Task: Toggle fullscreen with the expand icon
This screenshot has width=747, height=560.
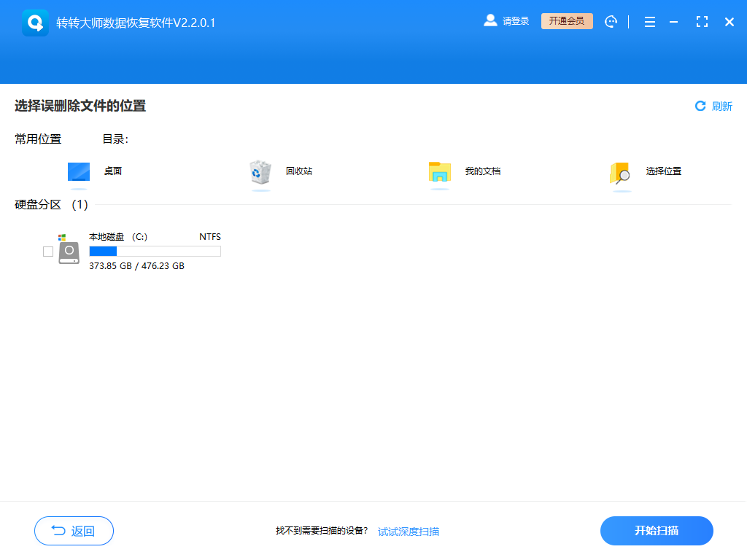Action: pos(702,21)
